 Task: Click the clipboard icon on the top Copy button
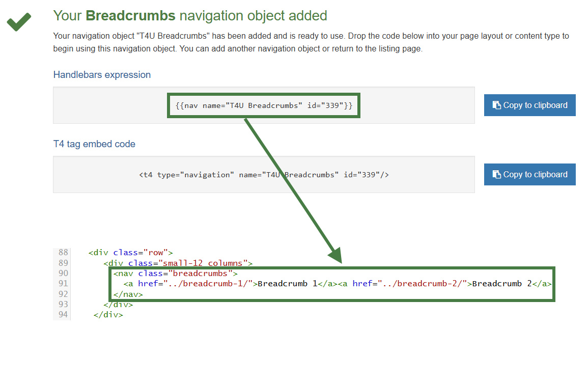click(496, 105)
